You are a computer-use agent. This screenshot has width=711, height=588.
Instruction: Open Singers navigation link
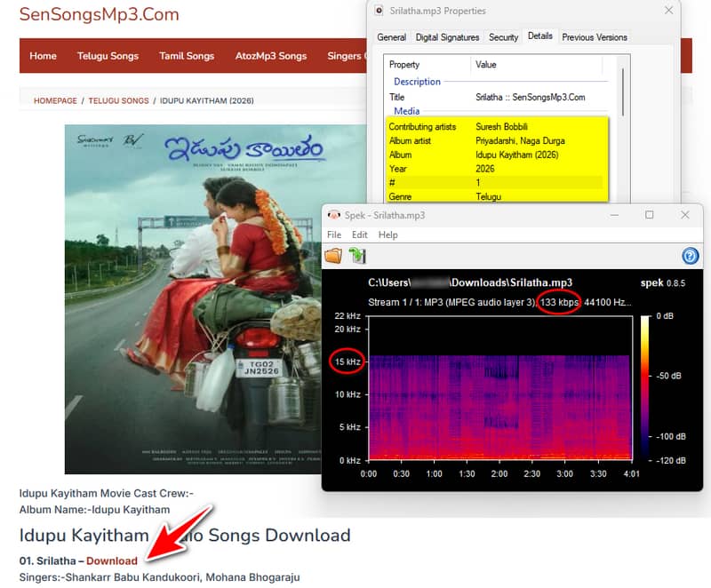347,56
